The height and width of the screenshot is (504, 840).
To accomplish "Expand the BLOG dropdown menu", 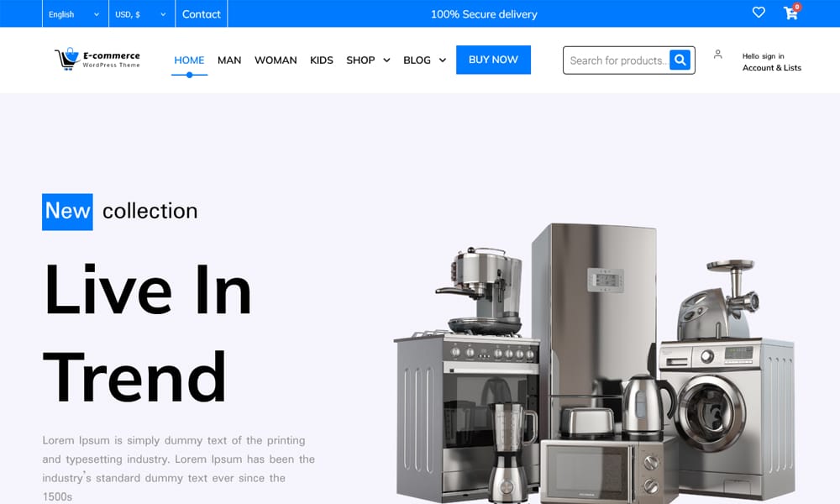I will pos(424,60).
